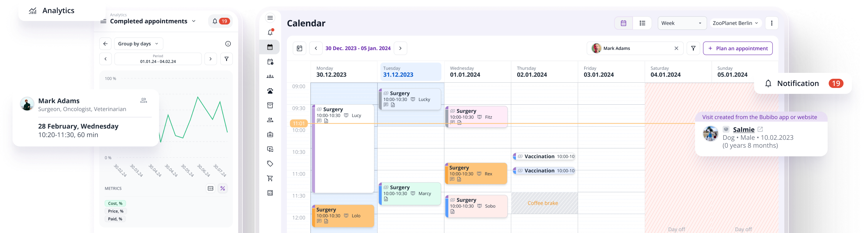Switch to list view

point(642,23)
